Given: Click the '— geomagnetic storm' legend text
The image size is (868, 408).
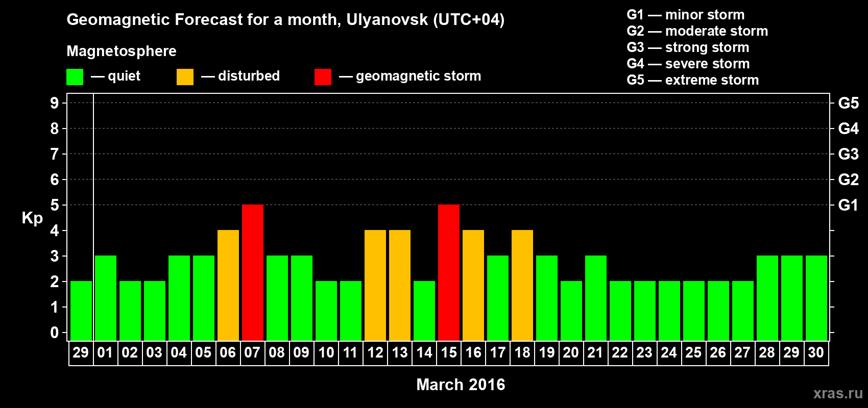Looking at the screenshot, I should (x=410, y=76).
